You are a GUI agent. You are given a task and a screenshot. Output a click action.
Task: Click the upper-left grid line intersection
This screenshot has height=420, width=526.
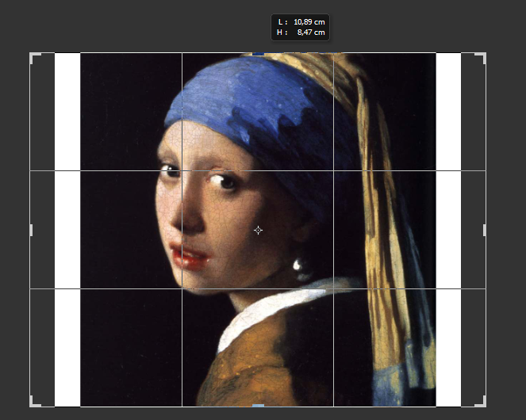(x=182, y=170)
